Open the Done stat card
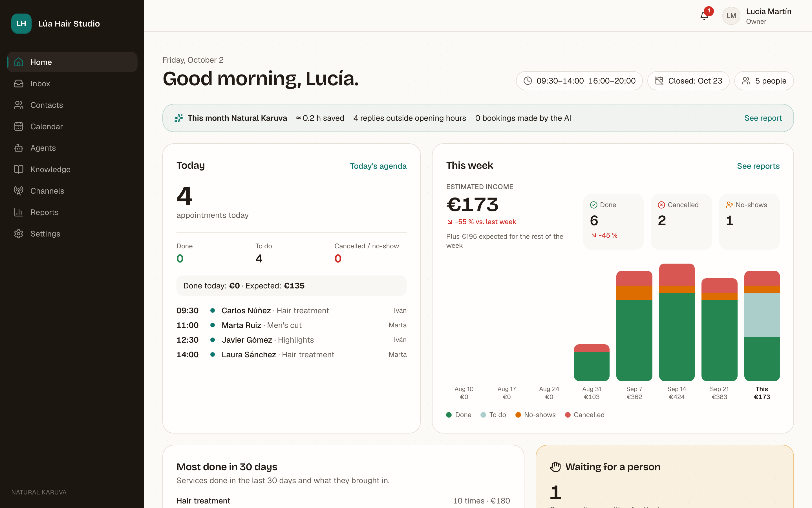Image resolution: width=812 pixels, height=508 pixels. [x=613, y=222]
